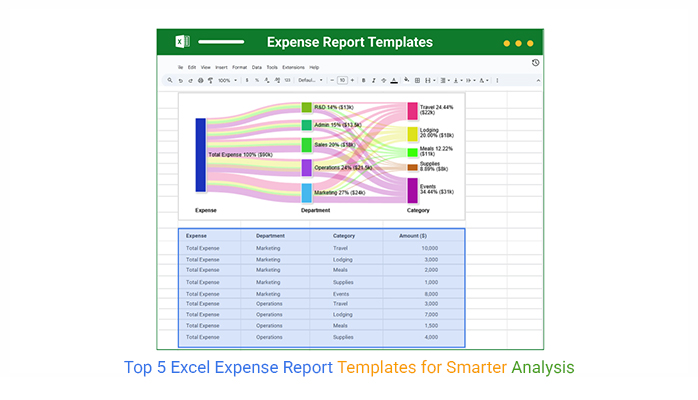The image size is (698, 400).
Task: Open the fill color bucket
Action: pos(406,80)
